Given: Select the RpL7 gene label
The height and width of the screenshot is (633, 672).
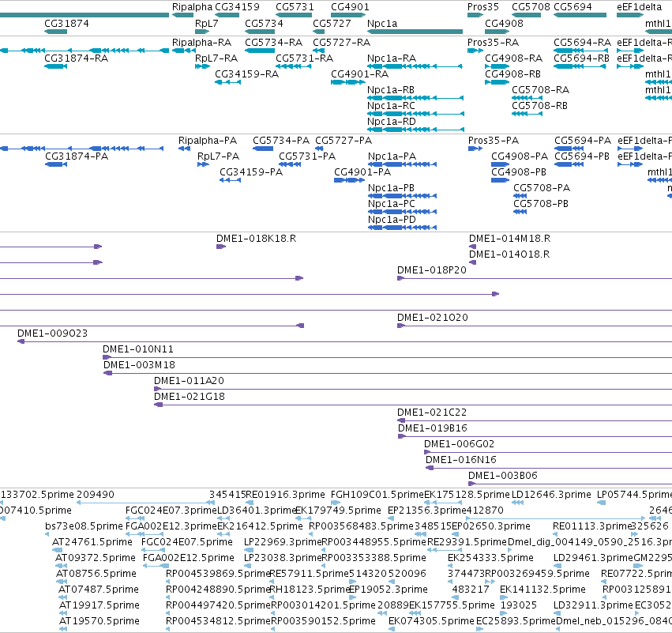Looking at the screenshot, I should (207, 23).
